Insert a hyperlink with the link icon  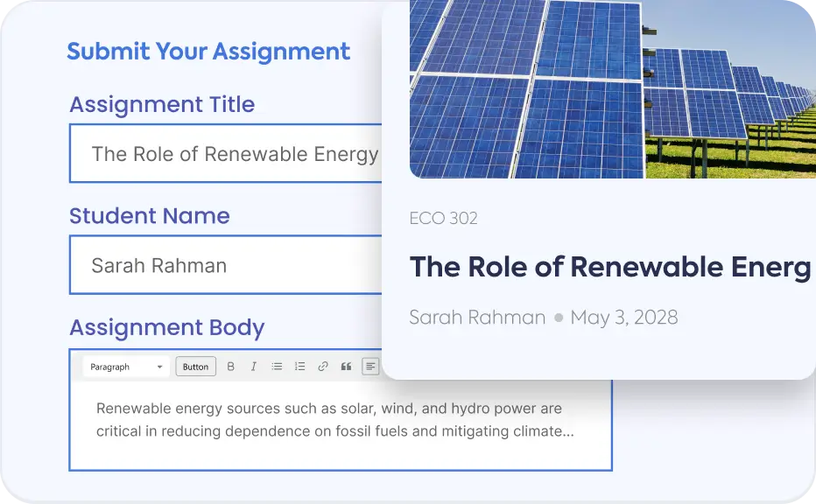(x=323, y=367)
